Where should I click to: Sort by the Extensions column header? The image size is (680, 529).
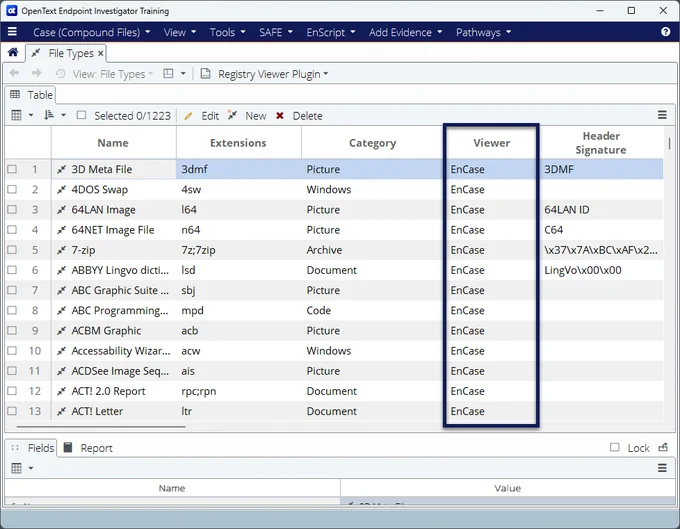pyautogui.click(x=238, y=143)
